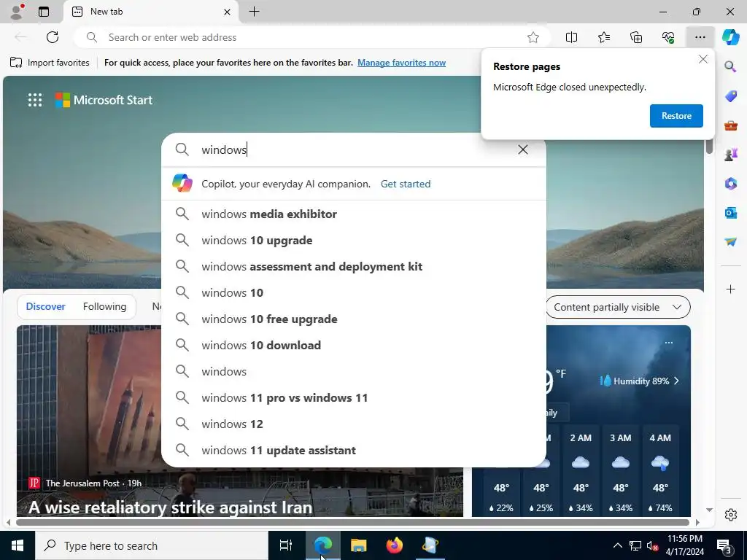Image resolution: width=747 pixels, height=560 pixels.
Task: Open the tab actions menu icon
Action: 44,12
